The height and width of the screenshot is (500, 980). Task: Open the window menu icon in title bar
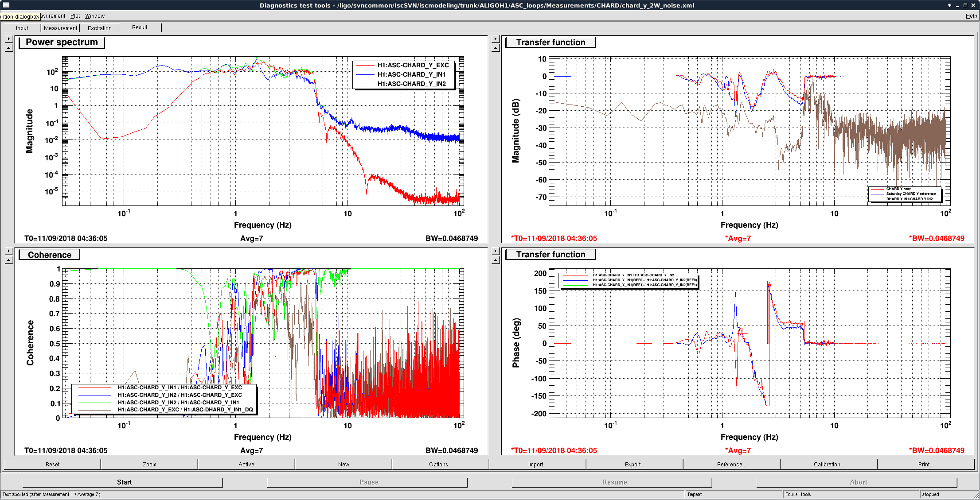click(x=6, y=5)
